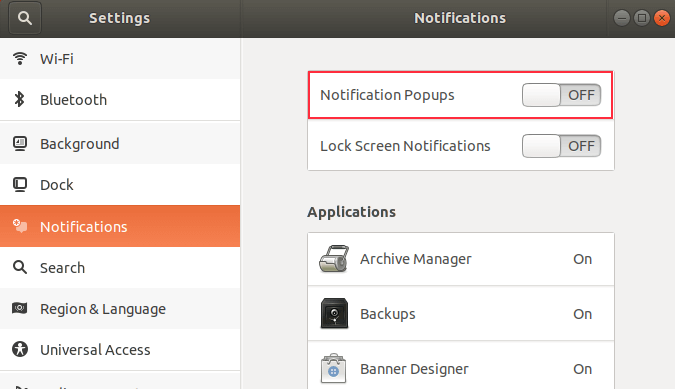Open the Search settings panel
Screen dimensions: 675x389
[120, 268]
